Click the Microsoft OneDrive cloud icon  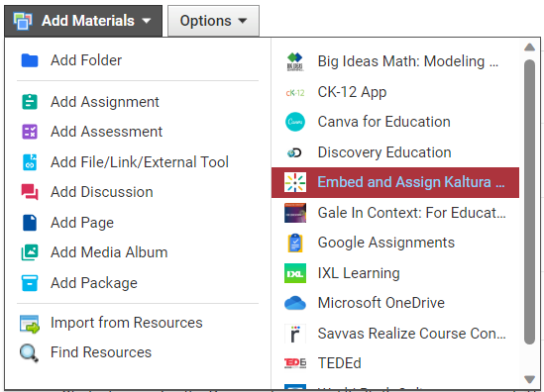295,303
